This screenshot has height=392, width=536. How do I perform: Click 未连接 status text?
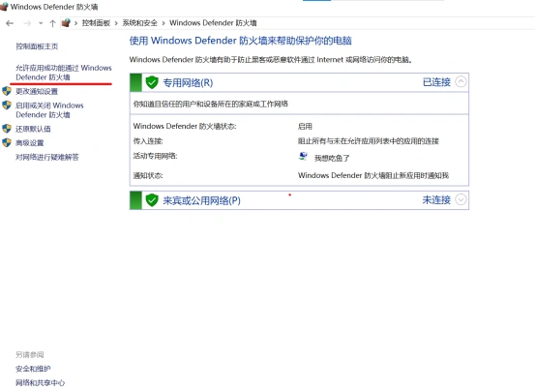[436, 199]
